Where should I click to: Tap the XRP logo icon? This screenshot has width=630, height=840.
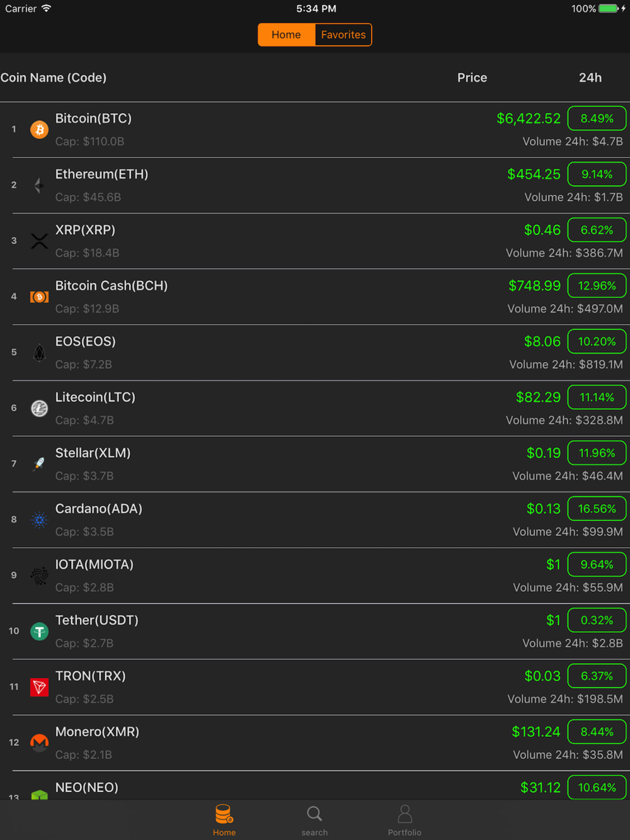click(39, 241)
